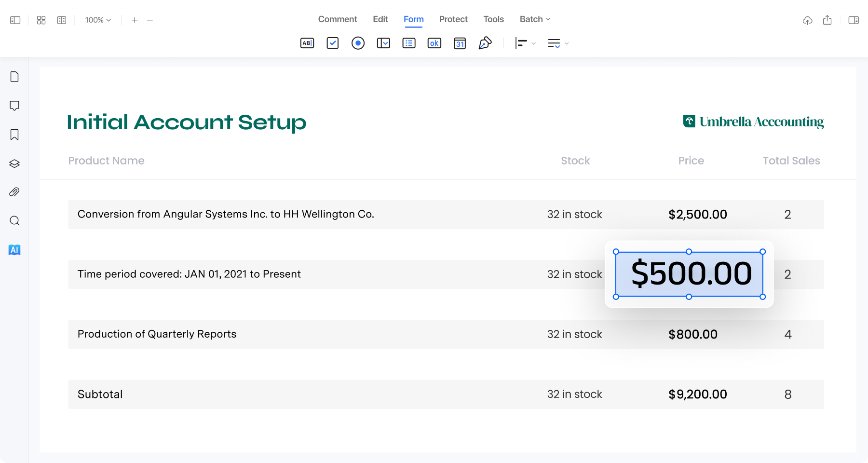Screen dimensions: 868x463
Task: Select the $500.00 form field
Action: tap(689, 274)
